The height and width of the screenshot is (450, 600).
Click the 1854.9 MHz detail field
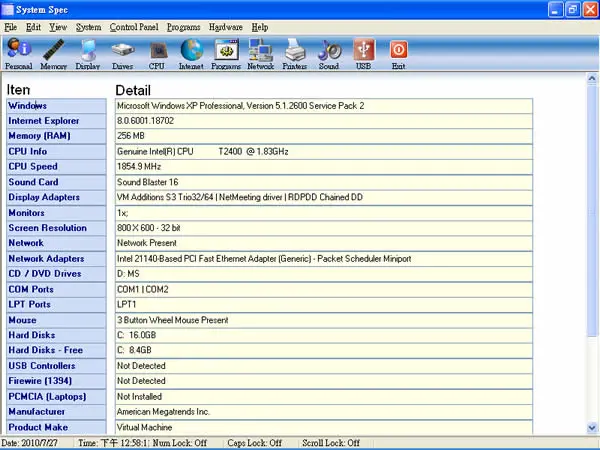click(324, 167)
